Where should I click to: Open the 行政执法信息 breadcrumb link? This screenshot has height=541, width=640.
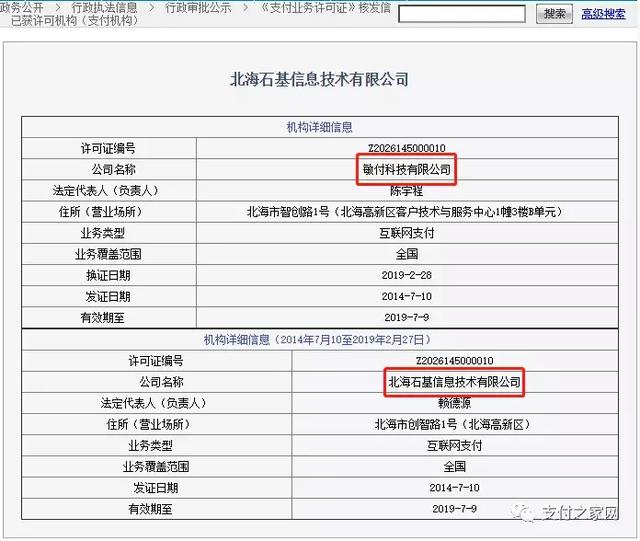click(x=104, y=7)
